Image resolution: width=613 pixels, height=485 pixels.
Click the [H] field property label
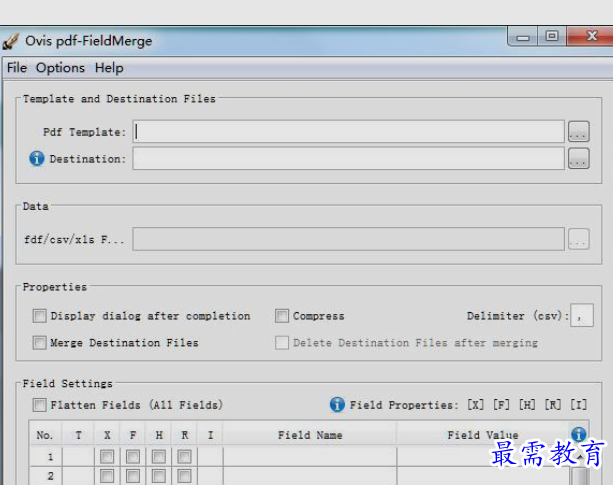click(527, 404)
